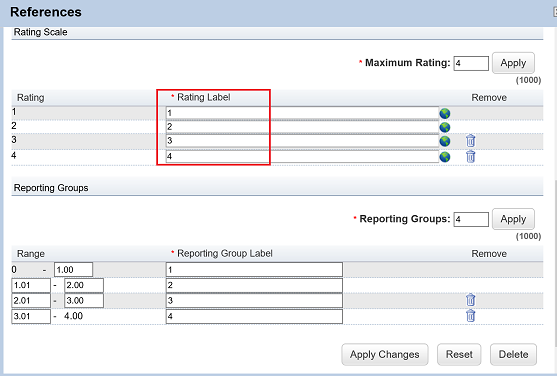Screen dimensions: 557x376
Task: Click the Delete button
Action: pyautogui.click(x=513, y=354)
